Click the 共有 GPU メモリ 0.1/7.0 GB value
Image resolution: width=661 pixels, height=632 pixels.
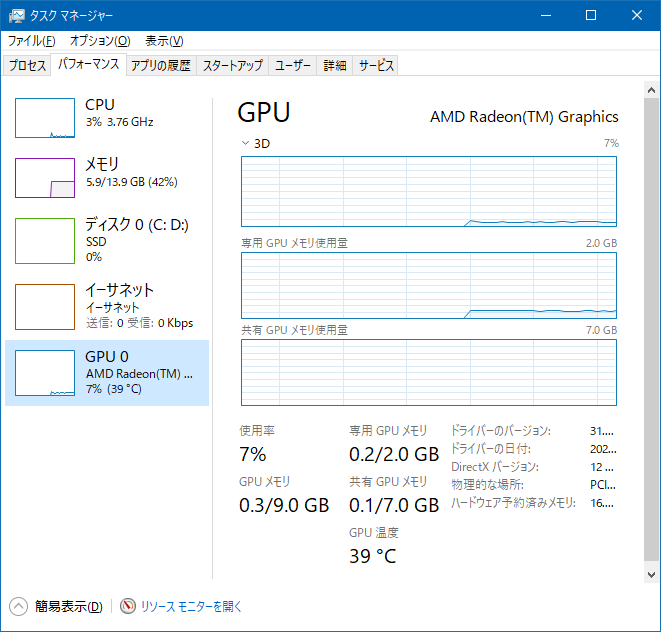click(x=394, y=505)
